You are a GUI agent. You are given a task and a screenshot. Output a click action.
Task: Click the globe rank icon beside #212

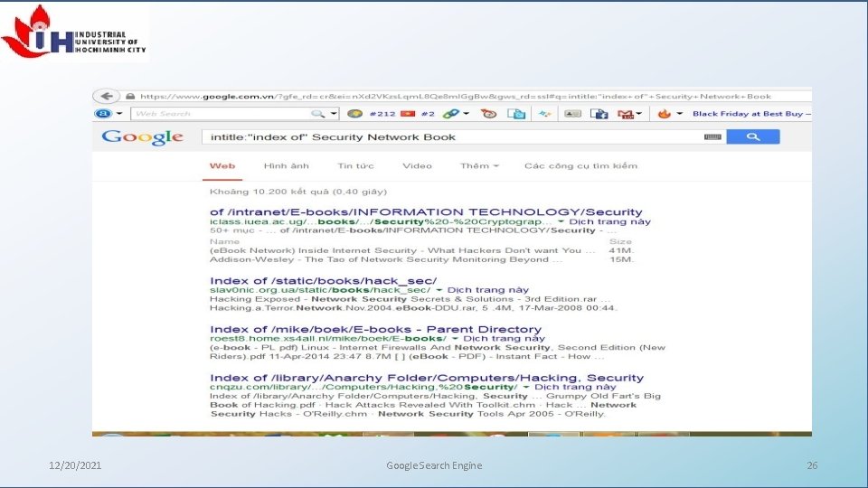pos(354,114)
